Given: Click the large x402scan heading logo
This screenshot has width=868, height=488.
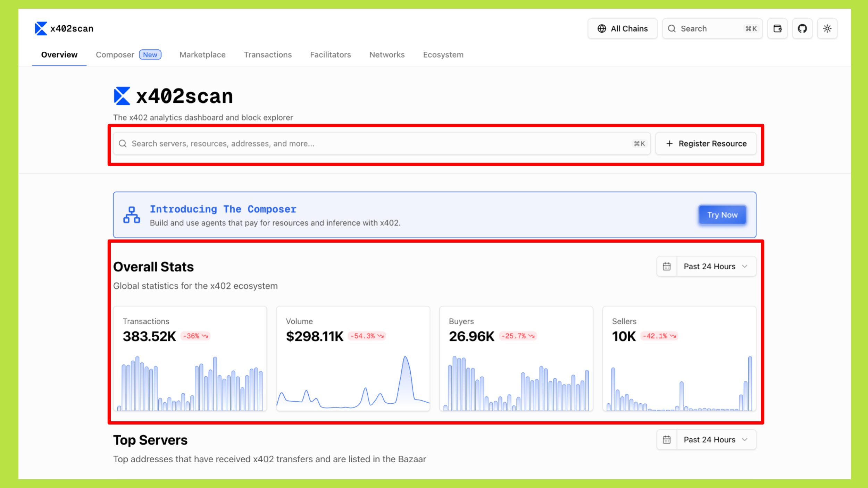Looking at the screenshot, I should 122,96.
